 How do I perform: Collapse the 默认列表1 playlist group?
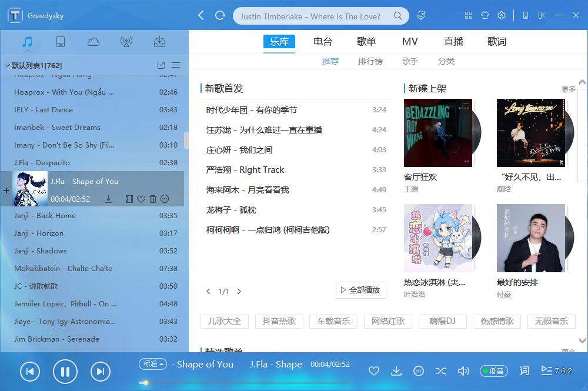click(7, 65)
